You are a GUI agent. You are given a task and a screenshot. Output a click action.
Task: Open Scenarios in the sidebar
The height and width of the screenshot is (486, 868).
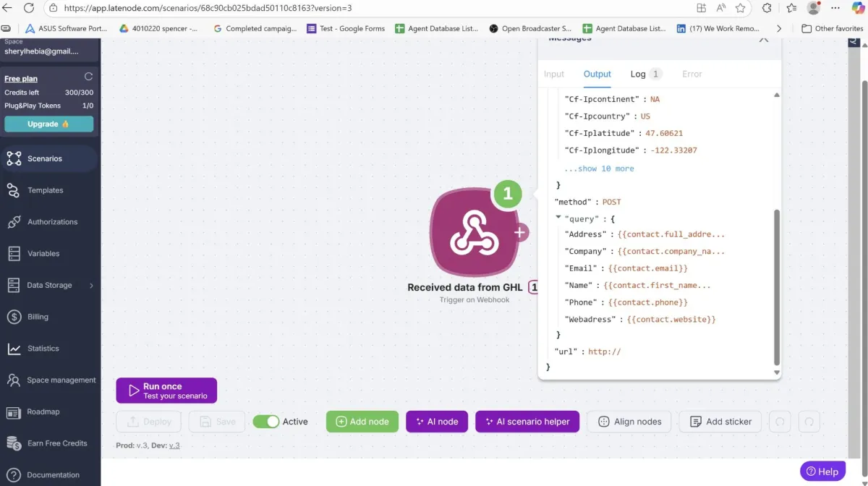point(49,158)
